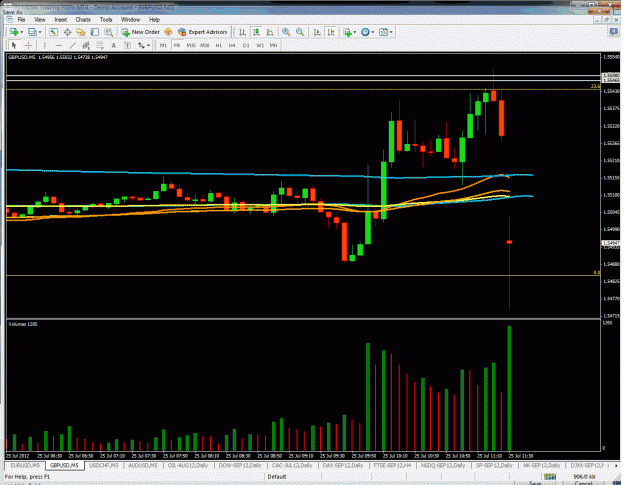Click the Expert Advisors button
The image size is (625, 485).
coord(203,32)
